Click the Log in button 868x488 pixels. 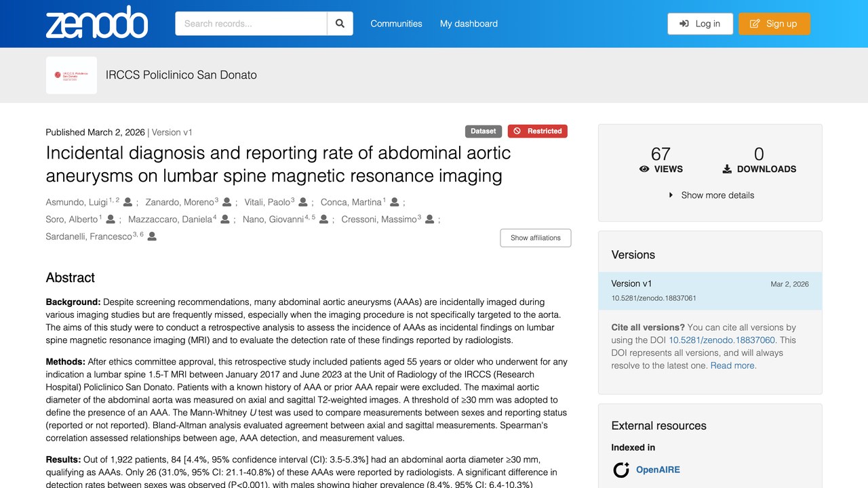(x=700, y=24)
